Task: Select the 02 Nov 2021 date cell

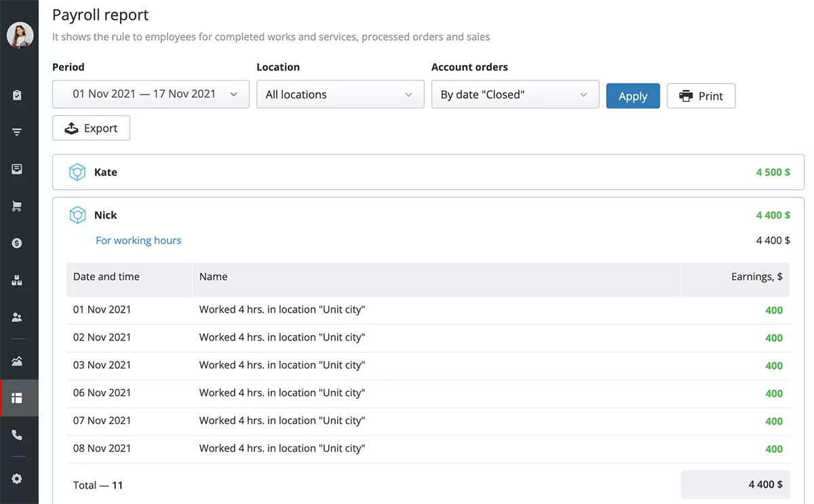Action: tap(102, 337)
